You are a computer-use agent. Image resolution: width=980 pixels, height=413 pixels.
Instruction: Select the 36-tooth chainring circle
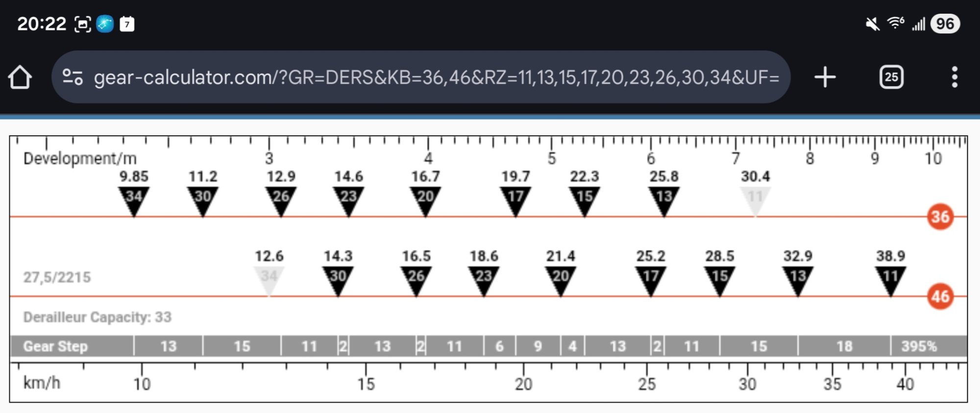[940, 217]
